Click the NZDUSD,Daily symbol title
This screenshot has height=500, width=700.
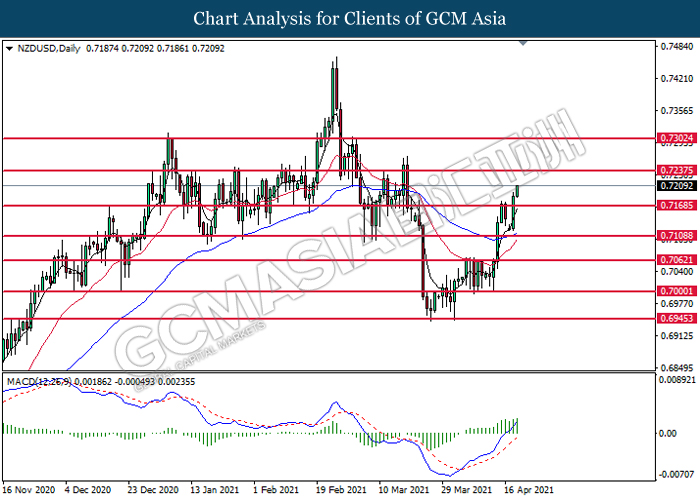[49, 49]
